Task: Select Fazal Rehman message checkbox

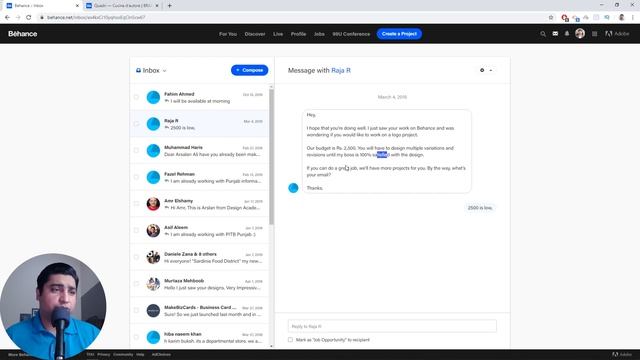Action: (x=136, y=177)
